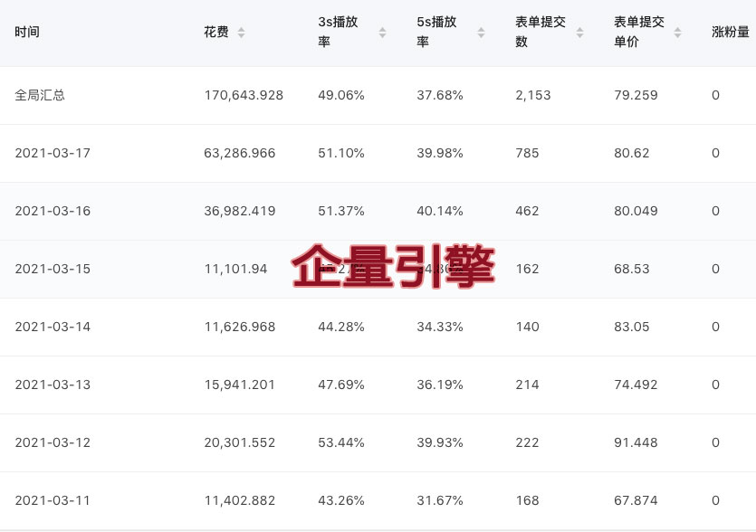Sort table by 花费 column icon
Image resolution: width=756 pixels, height=532 pixels.
(241, 33)
